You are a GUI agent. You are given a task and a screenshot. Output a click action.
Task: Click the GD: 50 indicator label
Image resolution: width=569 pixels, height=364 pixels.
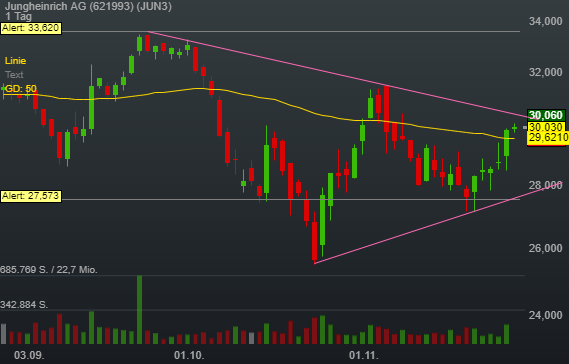[20, 89]
